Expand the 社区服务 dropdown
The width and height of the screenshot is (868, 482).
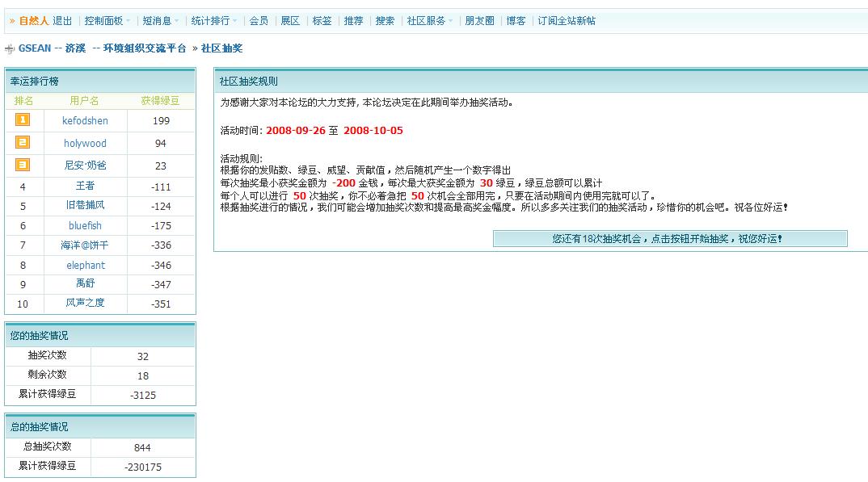point(430,21)
